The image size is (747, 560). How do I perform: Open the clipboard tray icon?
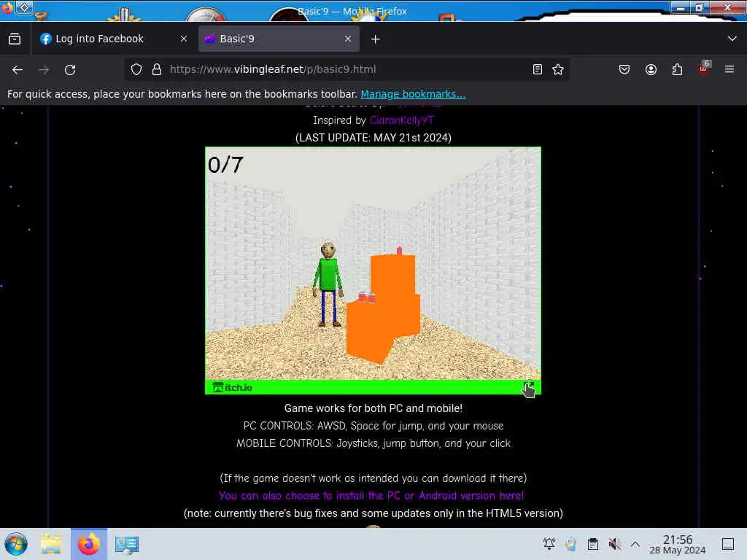pyautogui.click(x=592, y=543)
